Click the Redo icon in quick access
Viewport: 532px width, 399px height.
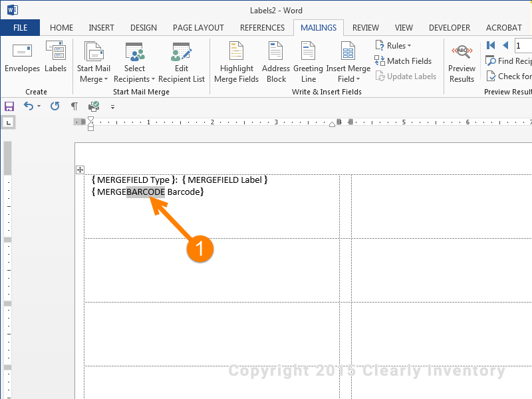[x=55, y=106]
